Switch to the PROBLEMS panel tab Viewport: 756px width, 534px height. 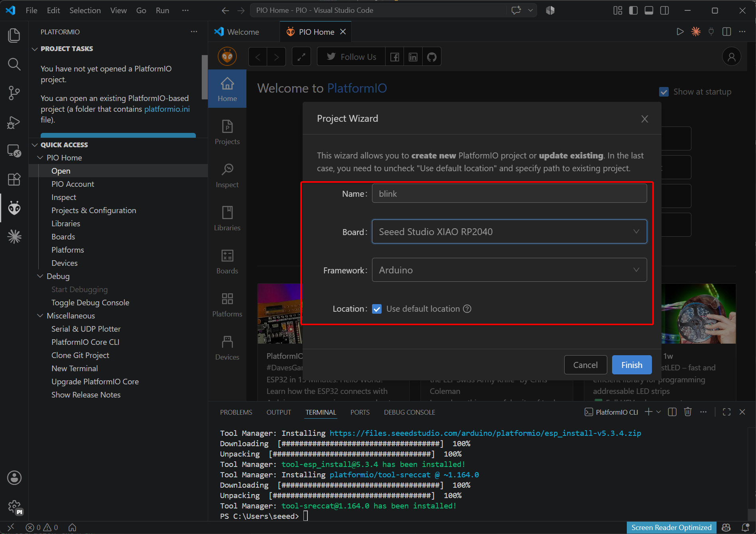pyautogui.click(x=236, y=412)
